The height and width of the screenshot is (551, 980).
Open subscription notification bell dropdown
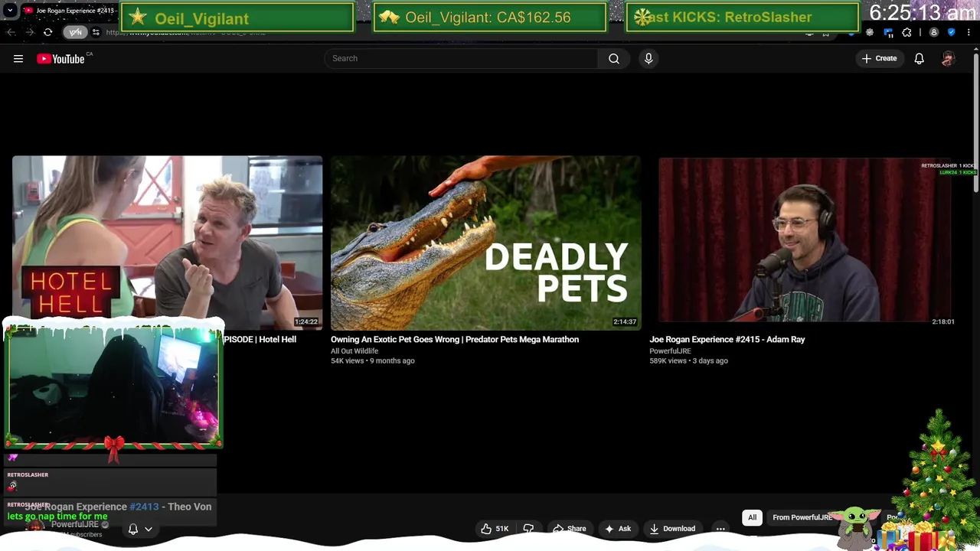click(139, 528)
